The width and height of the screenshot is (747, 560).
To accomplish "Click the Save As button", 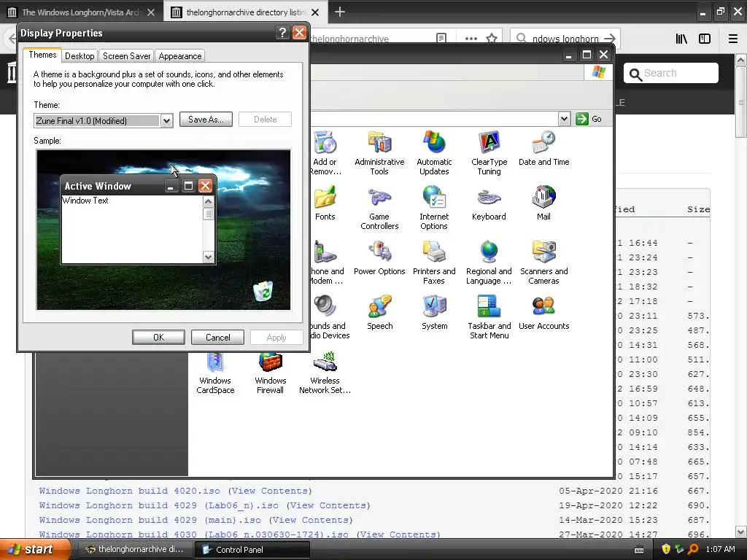I will click(206, 120).
